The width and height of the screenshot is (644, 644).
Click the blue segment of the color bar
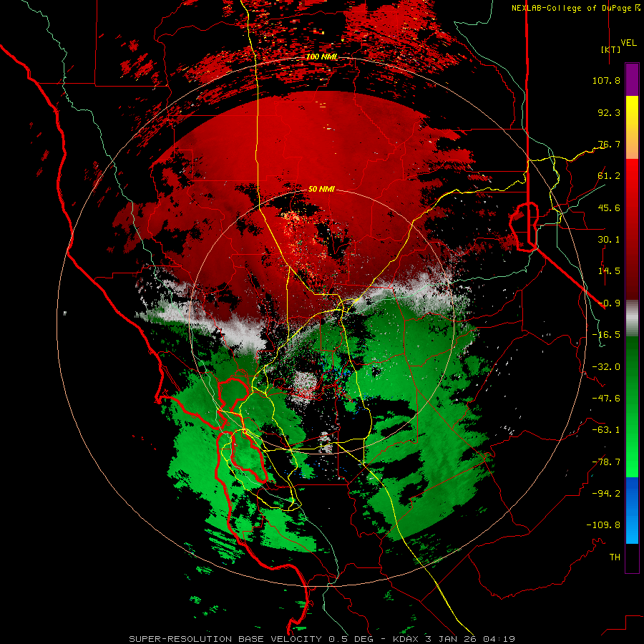(632, 510)
